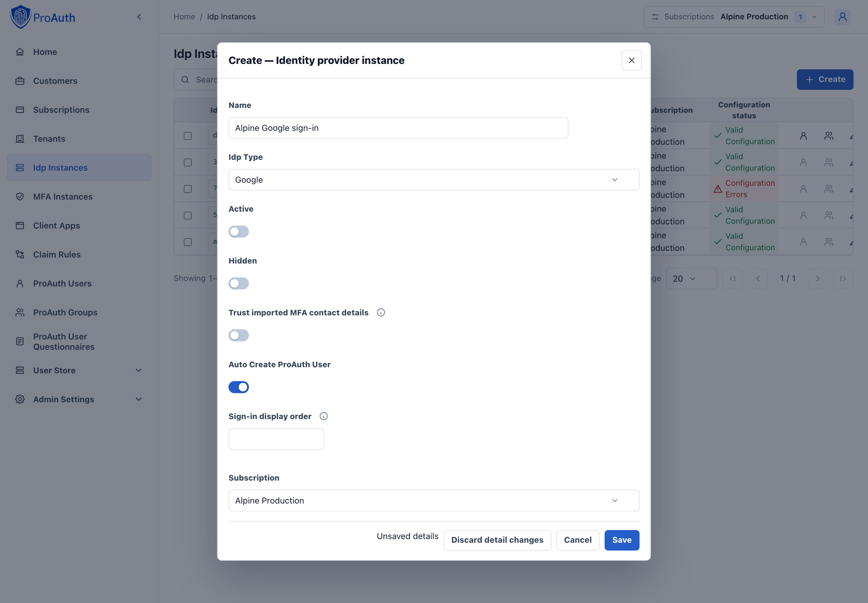868x603 pixels.
Task: Go to Customers in the sidebar
Action: click(79, 81)
